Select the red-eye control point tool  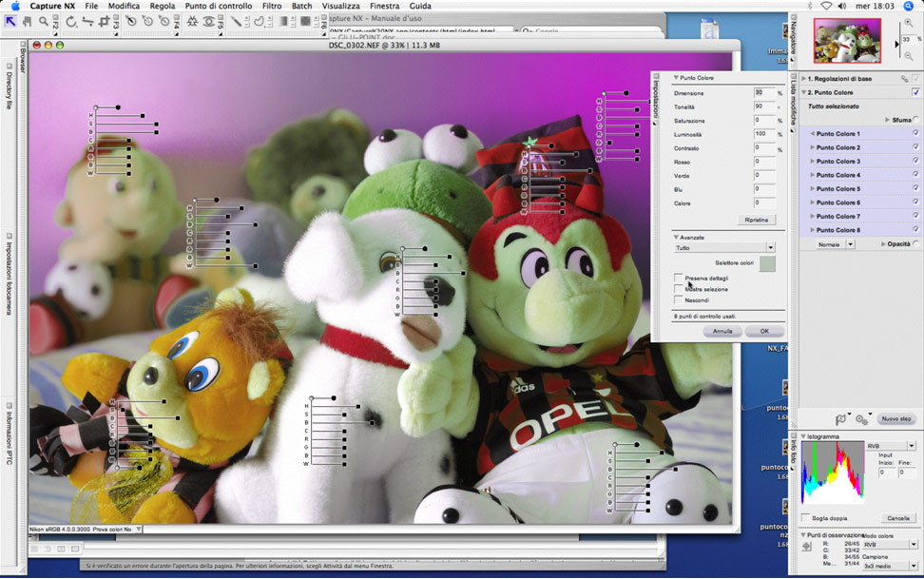point(208,22)
